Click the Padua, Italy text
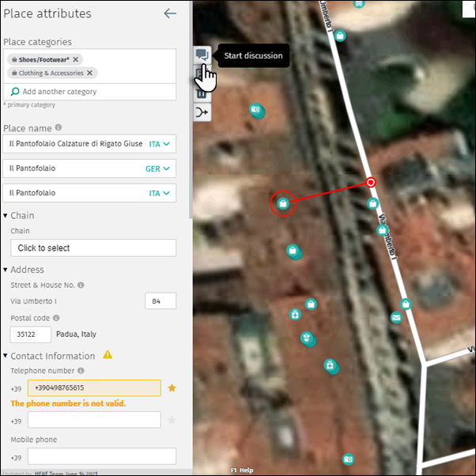The height and width of the screenshot is (476, 476). coord(76,334)
